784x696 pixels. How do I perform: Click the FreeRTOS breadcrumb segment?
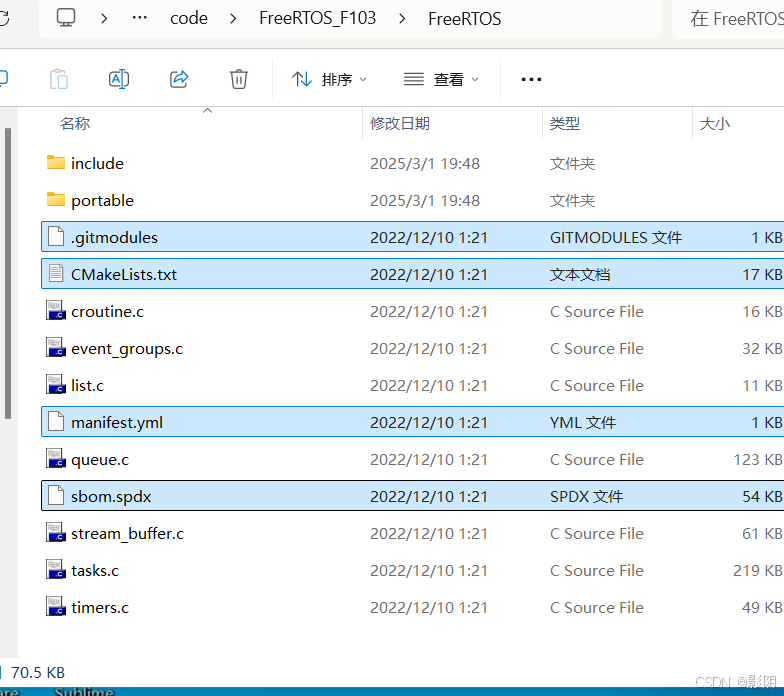point(464,19)
